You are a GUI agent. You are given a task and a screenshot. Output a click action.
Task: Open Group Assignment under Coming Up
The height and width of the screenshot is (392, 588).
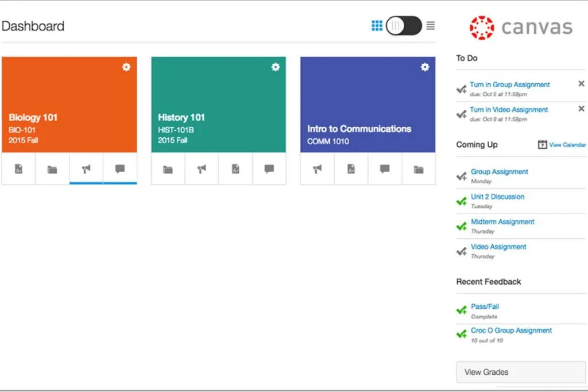(x=500, y=172)
